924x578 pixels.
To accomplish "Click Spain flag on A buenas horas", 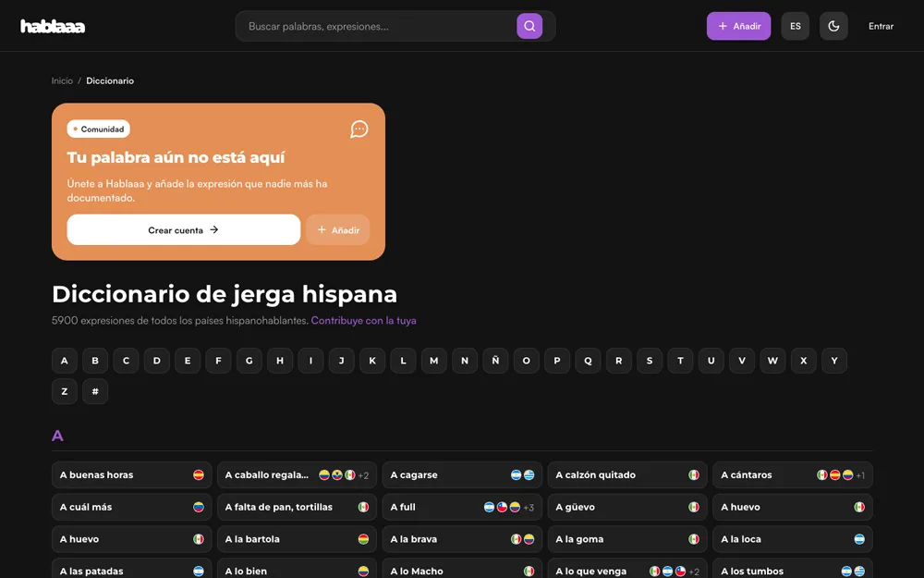I will tap(199, 474).
